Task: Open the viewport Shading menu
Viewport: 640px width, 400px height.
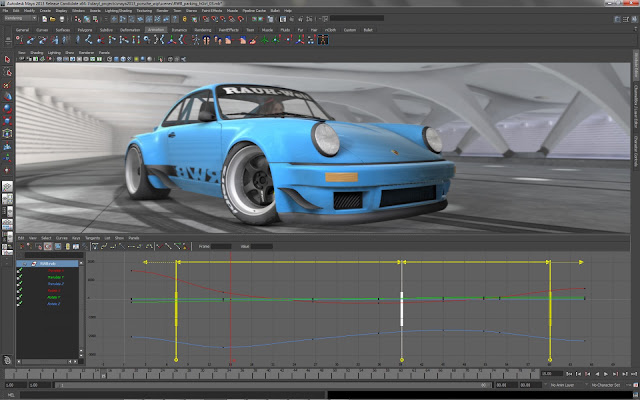Action: tap(36, 53)
